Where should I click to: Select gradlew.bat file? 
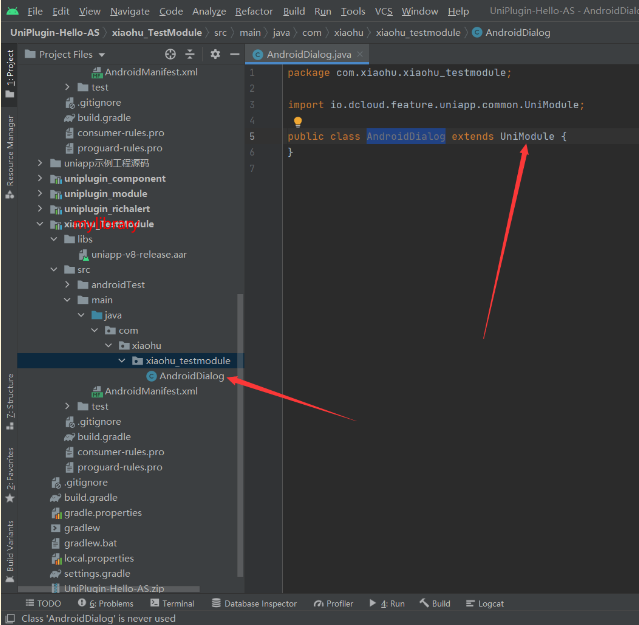point(90,543)
